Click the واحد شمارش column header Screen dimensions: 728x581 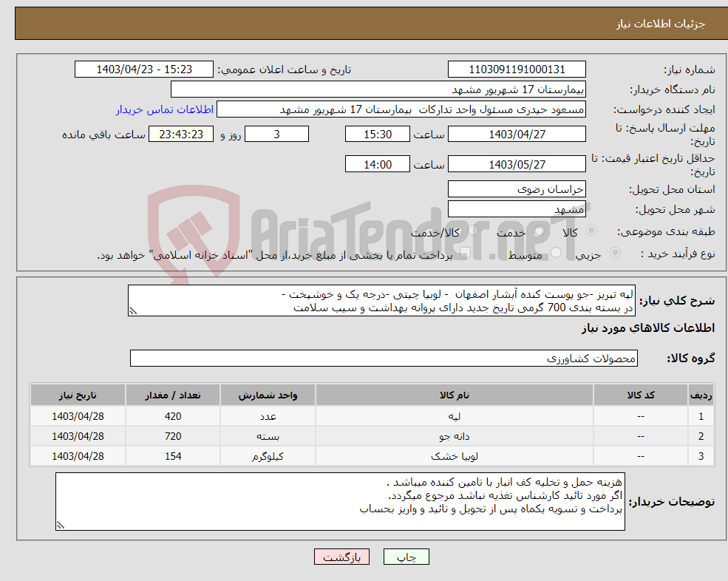[x=268, y=395]
